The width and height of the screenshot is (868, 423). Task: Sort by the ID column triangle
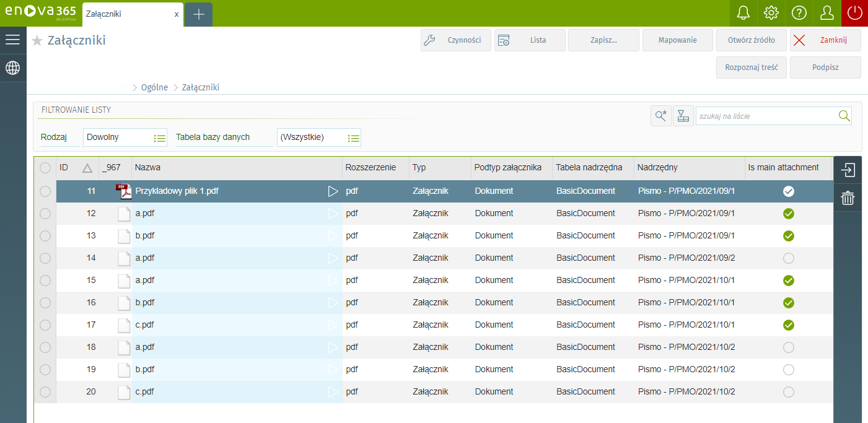point(87,168)
